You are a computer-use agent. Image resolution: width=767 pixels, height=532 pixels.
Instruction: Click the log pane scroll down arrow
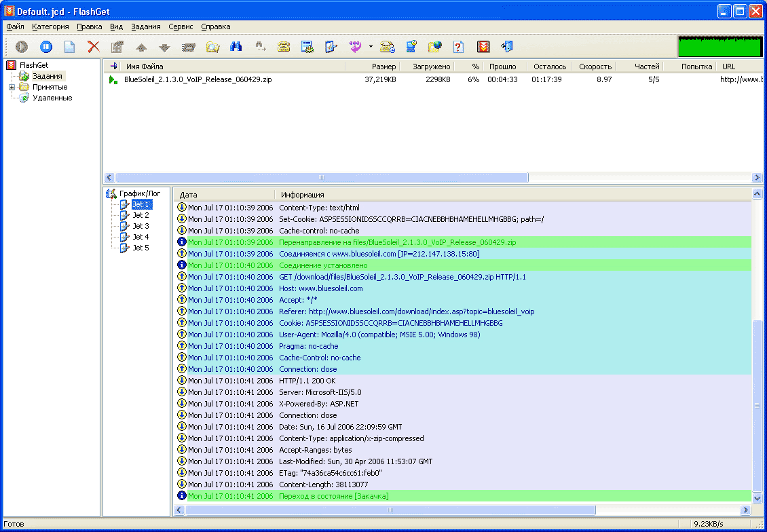(757, 498)
